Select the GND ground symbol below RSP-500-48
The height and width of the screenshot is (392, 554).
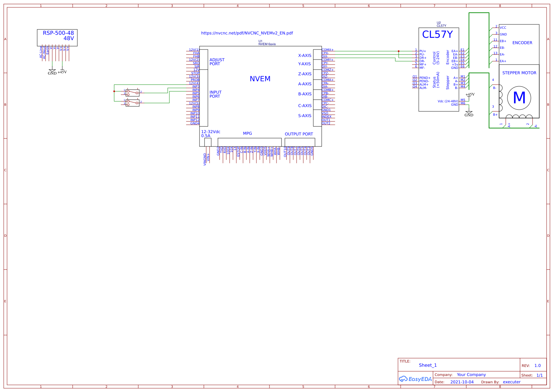[x=52, y=70]
